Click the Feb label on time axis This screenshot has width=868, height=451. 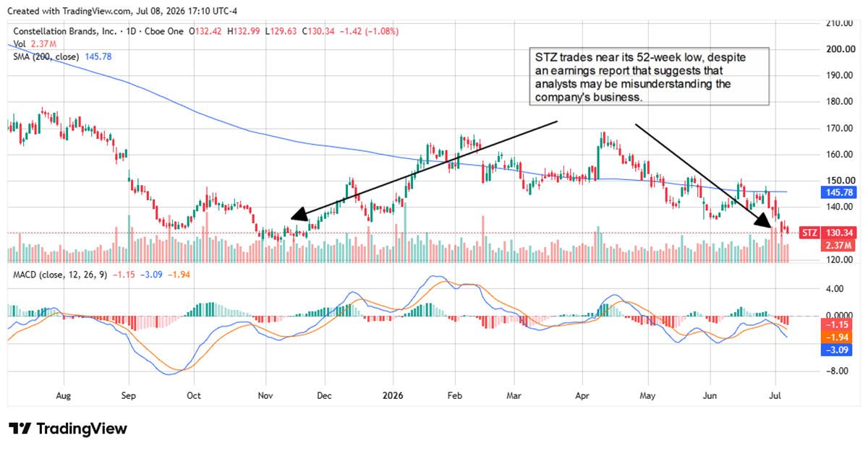454,396
